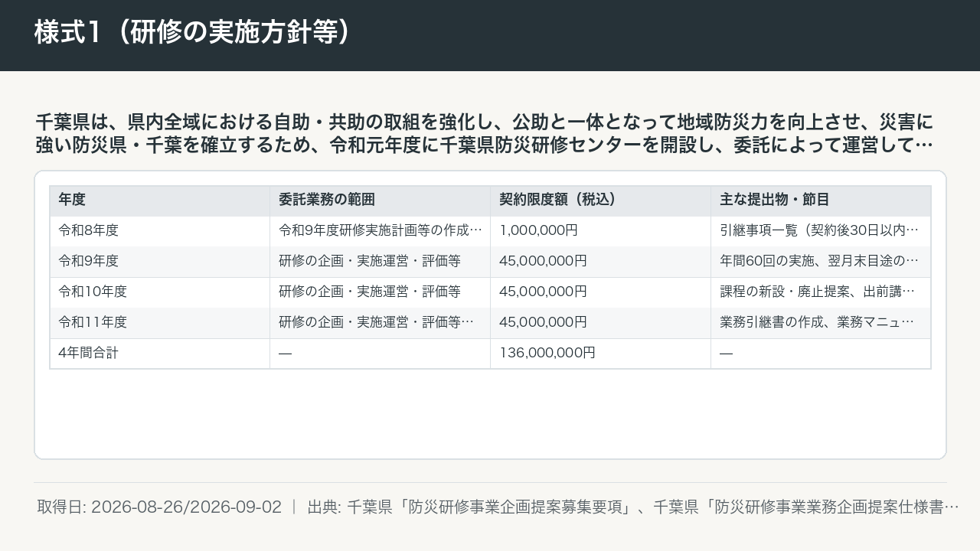Click the 出典 source citation in footer
The image size is (980, 551).
pyautogui.click(x=633, y=507)
